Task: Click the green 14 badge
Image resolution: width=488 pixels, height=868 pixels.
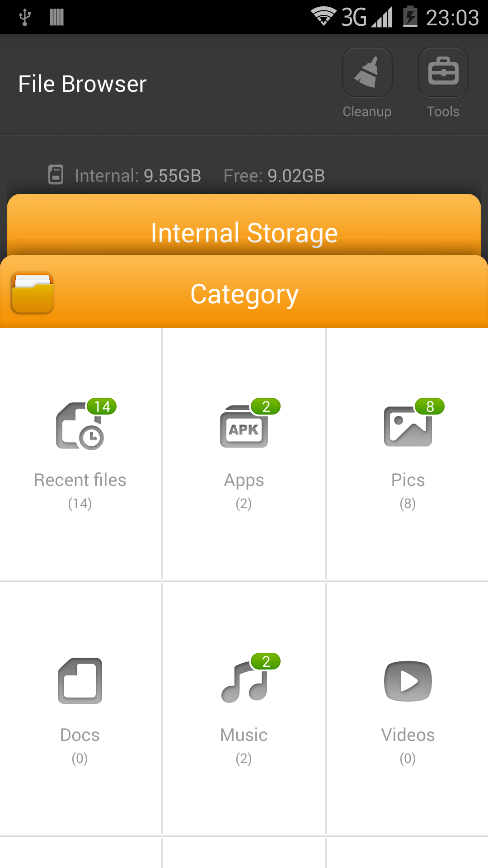Action: tap(102, 406)
